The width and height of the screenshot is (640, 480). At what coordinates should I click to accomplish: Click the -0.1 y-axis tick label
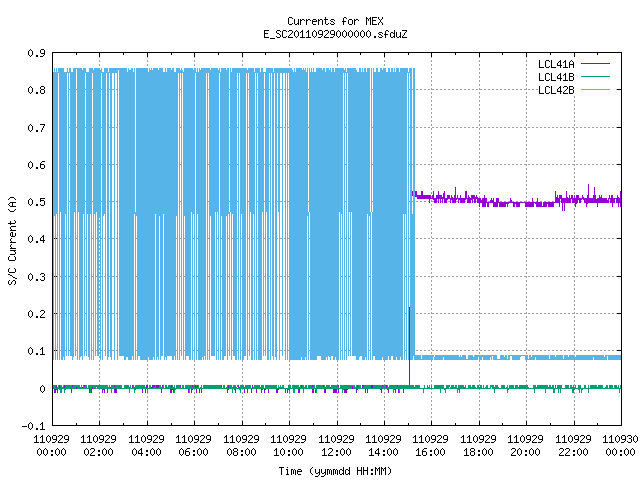click(33, 426)
